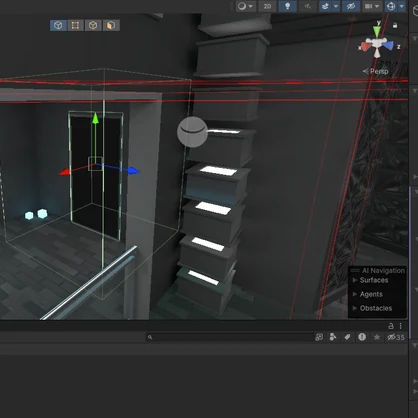Toggle scene effects like skybox and fog
Image resolution: width=418 pixels, height=418 pixels.
pyautogui.click(x=325, y=6)
